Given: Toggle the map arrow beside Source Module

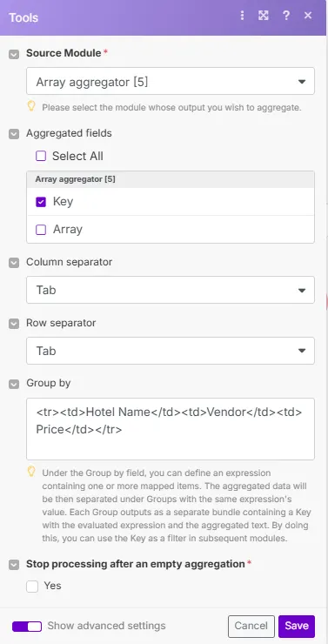Looking at the screenshot, I should pos(14,54).
